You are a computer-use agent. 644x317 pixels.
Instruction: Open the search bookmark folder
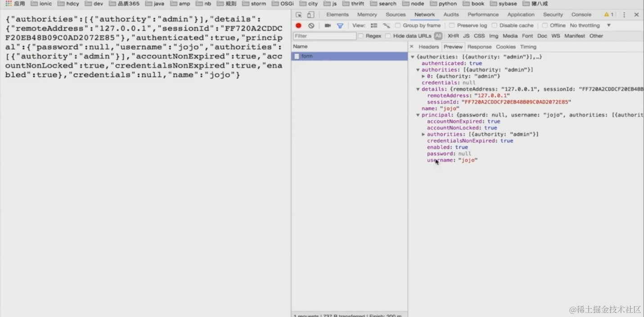pos(383,4)
